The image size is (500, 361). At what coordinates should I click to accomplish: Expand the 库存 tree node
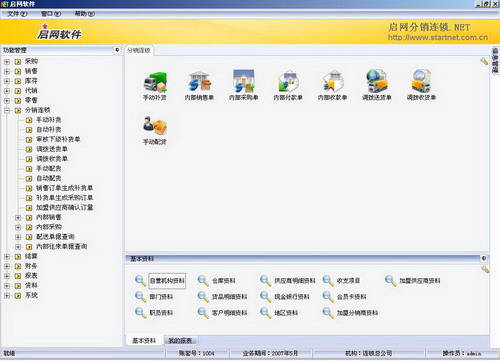tap(7, 81)
